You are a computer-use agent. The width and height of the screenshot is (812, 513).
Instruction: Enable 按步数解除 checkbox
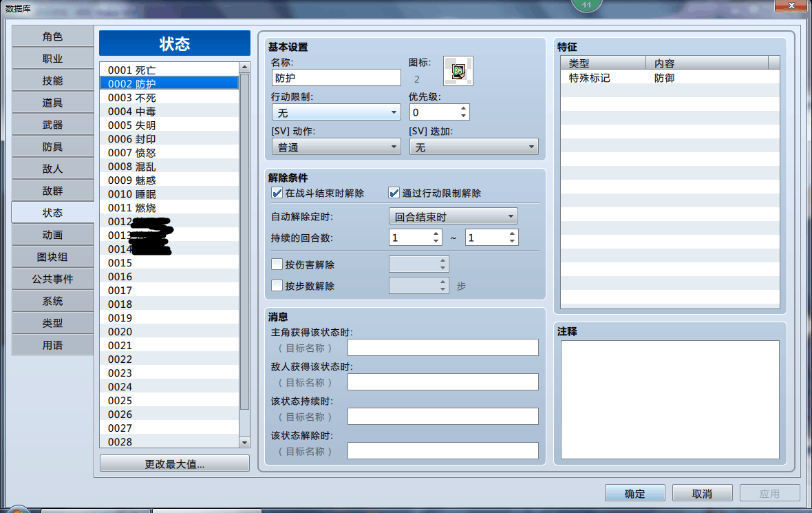(277, 286)
